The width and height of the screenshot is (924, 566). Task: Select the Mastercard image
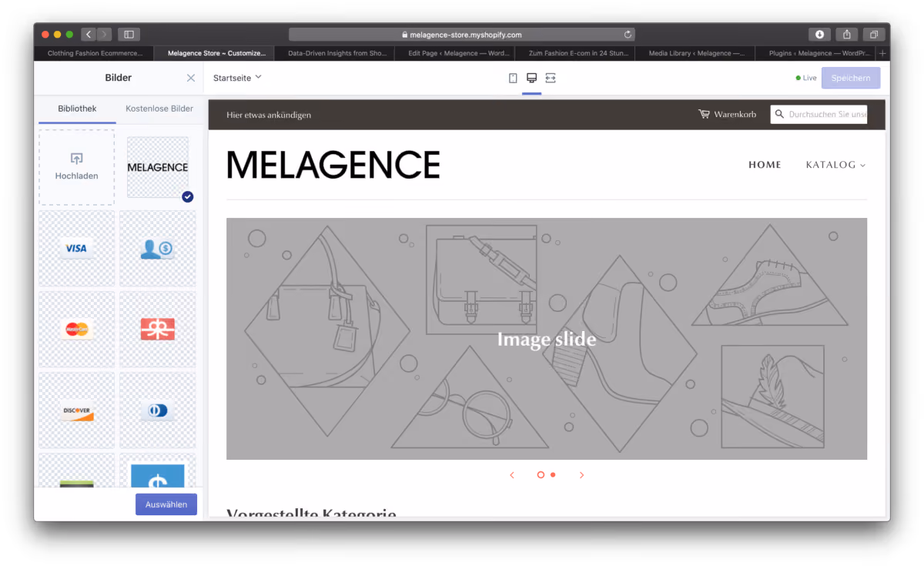[77, 330]
